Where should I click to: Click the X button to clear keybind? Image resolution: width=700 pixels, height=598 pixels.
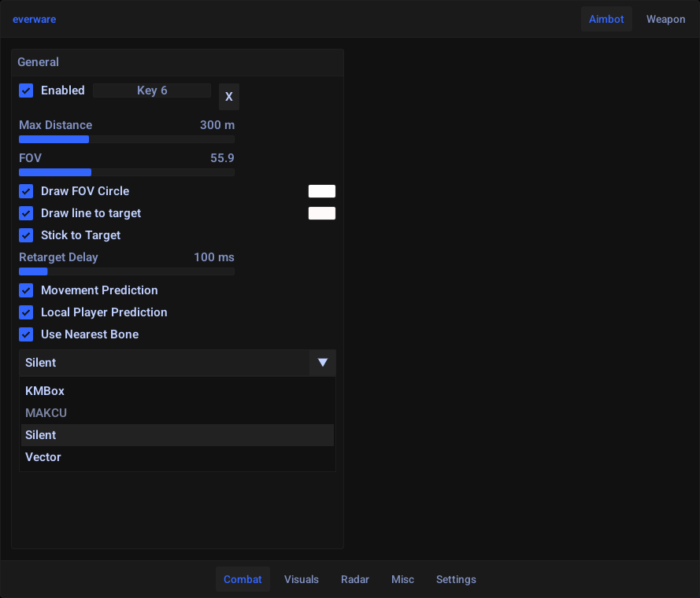[x=228, y=97]
